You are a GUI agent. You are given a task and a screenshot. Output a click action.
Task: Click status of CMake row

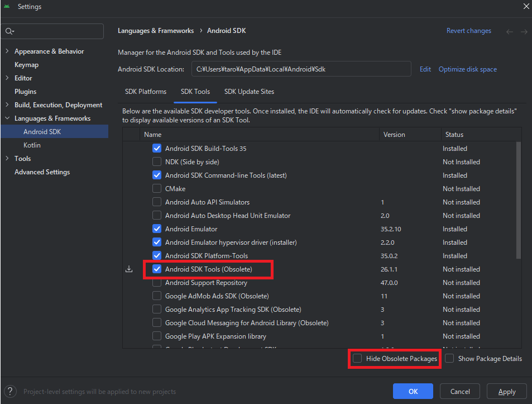461,189
